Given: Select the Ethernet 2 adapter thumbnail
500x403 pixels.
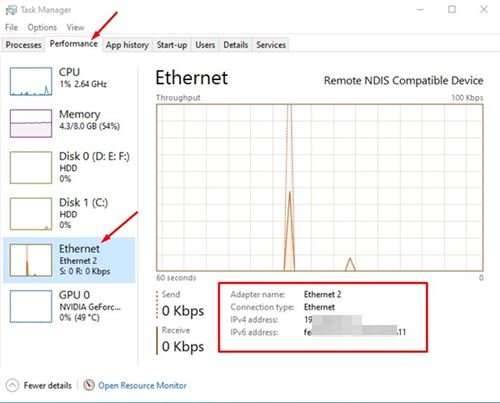Looking at the screenshot, I should tap(31, 260).
